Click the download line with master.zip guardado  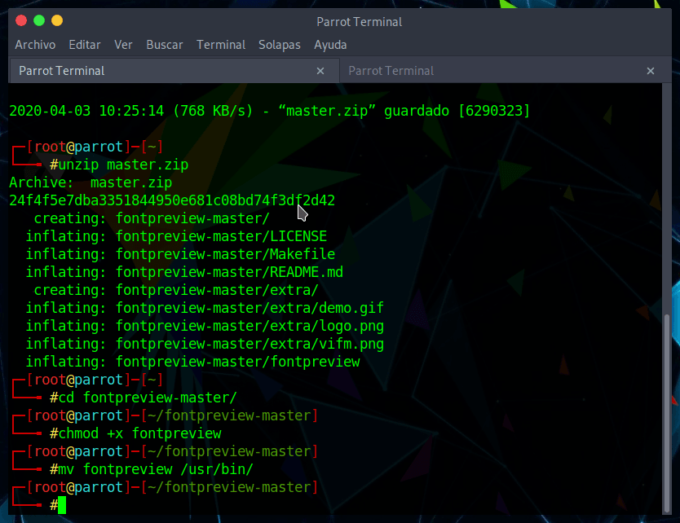pos(270,111)
